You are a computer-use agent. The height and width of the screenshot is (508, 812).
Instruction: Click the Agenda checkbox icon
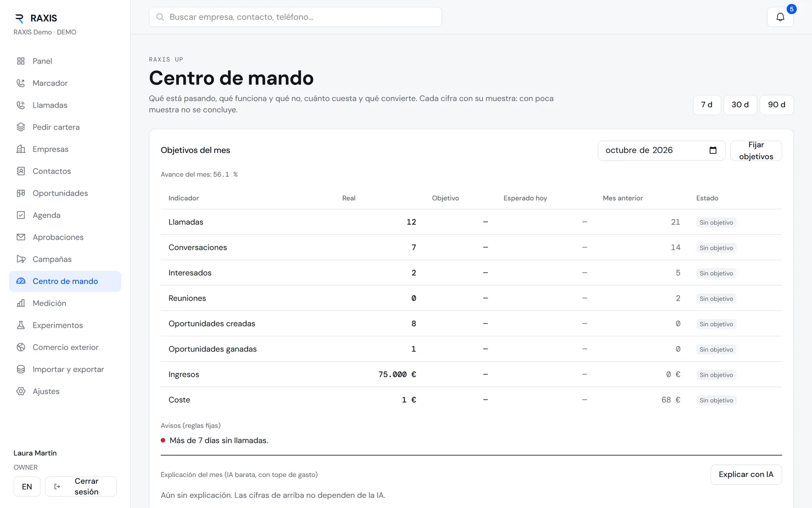pyautogui.click(x=21, y=215)
